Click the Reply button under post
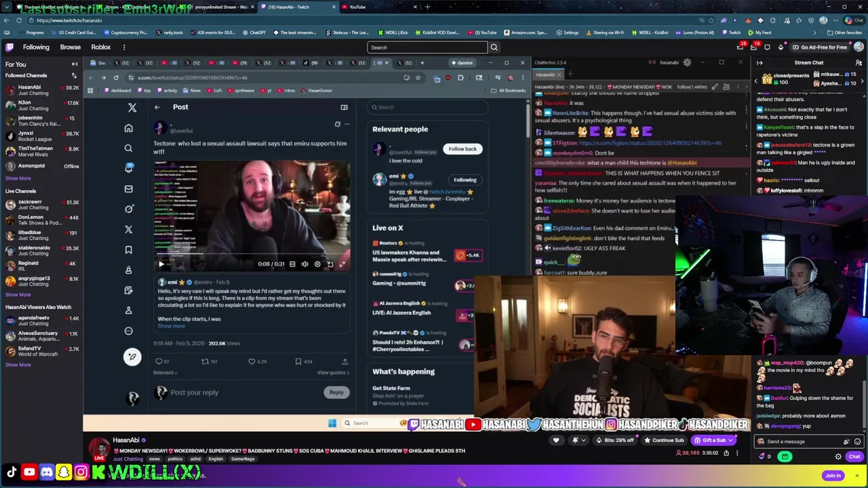 [x=336, y=392]
